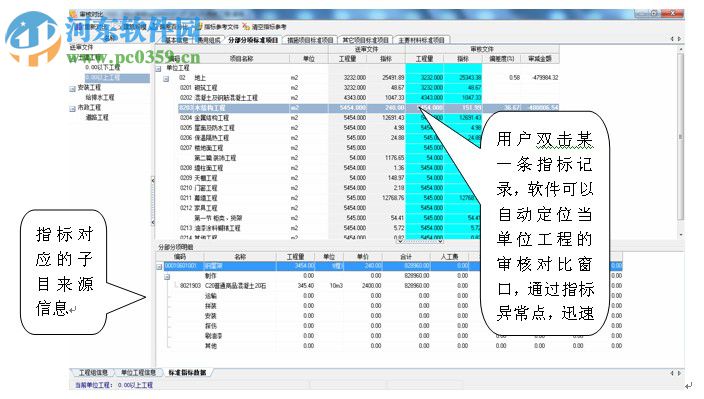Select row 02 地上
The width and height of the screenshot is (704, 399).
point(368,78)
